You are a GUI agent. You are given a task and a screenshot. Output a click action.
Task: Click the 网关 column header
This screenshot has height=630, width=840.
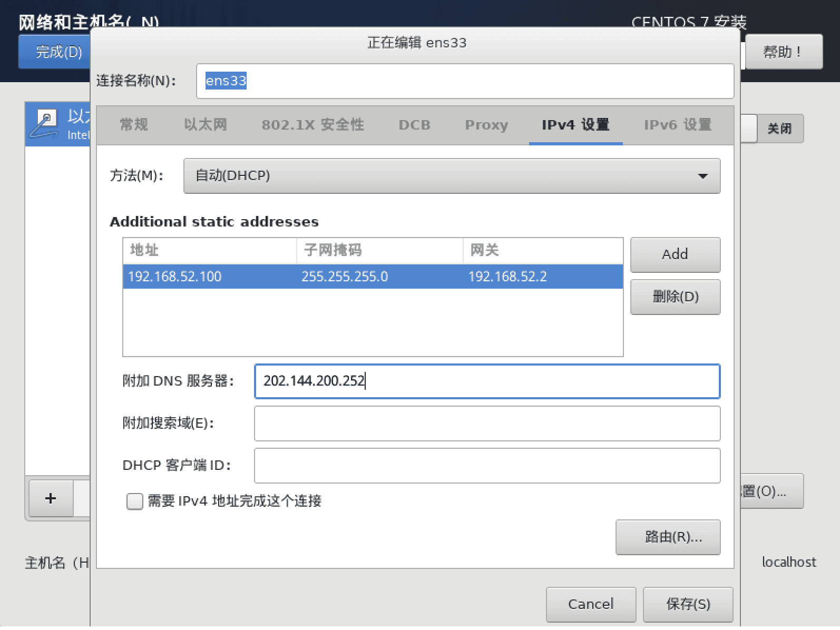(x=543, y=251)
